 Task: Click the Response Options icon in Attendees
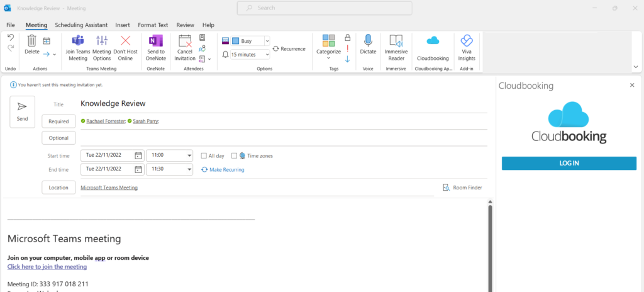[x=202, y=59]
